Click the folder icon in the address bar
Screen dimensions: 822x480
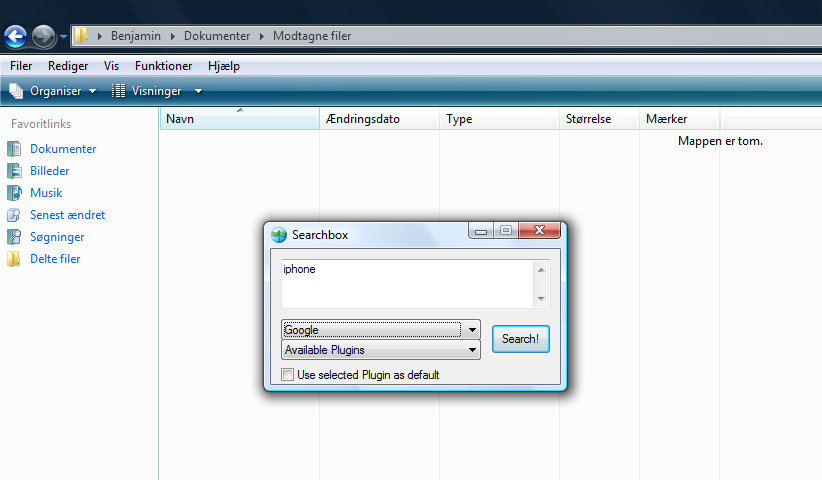pyautogui.click(x=81, y=36)
